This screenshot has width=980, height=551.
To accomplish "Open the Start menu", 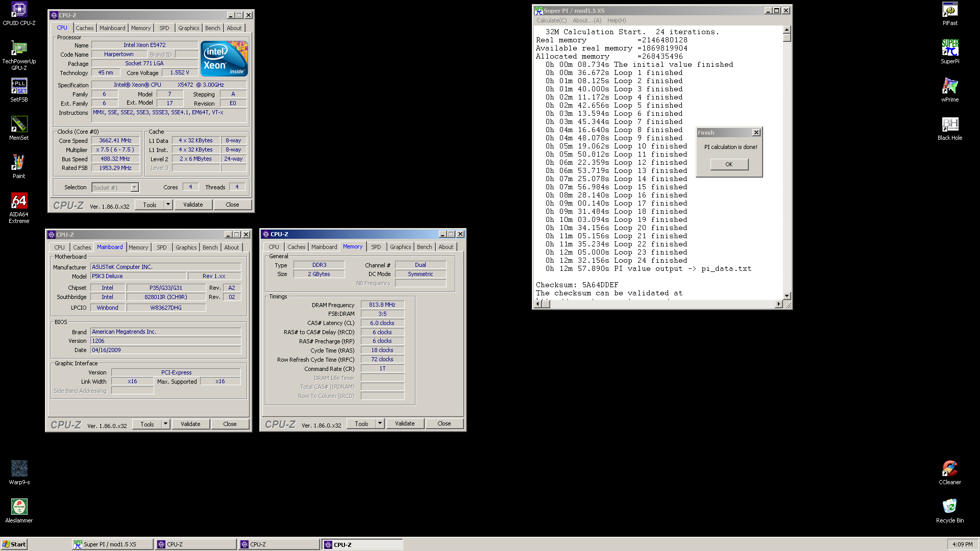I will point(14,544).
